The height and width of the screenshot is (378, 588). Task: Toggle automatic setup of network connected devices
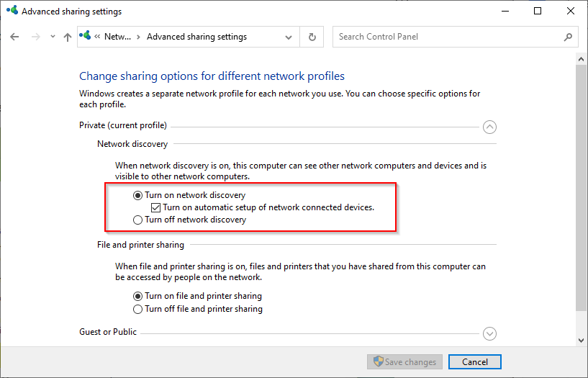(156, 207)
